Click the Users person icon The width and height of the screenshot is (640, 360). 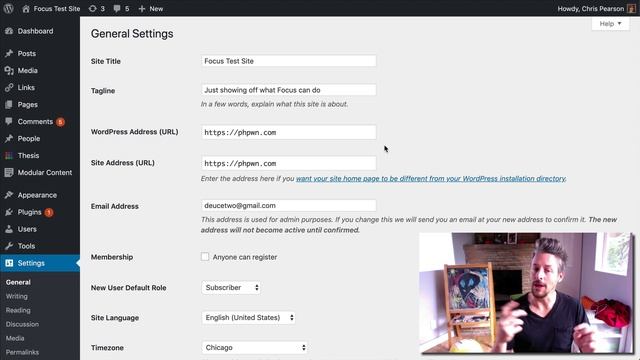click(x=9, y=229)
